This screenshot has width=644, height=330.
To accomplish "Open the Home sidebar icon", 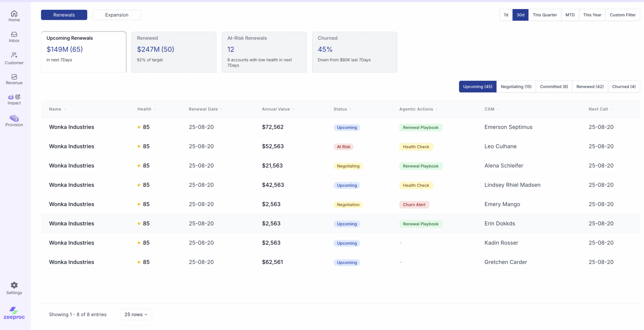I will click(x=14, y=14).
